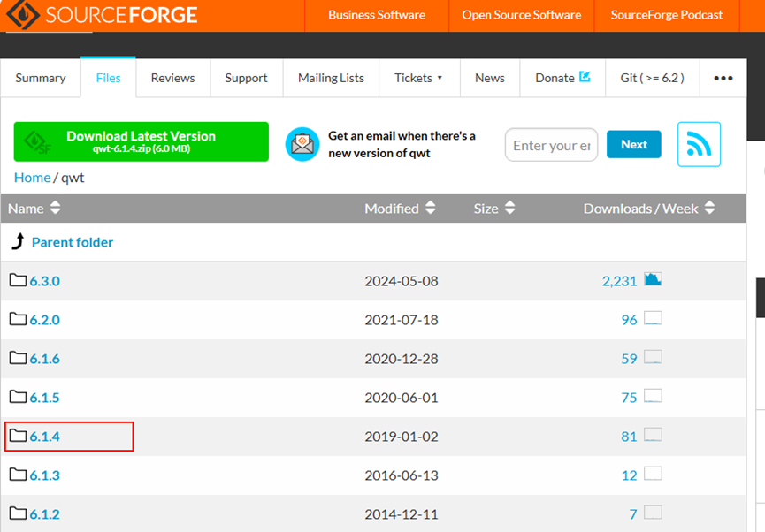Click the folder icon for 6.1.5

[18, 397]
